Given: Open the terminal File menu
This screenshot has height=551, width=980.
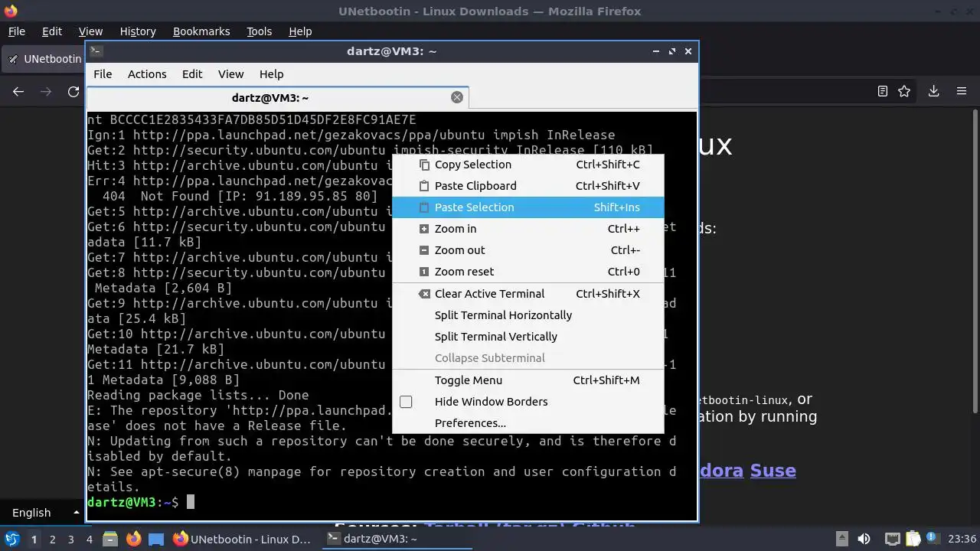Looking at the screenshot, I should point(103,74).
